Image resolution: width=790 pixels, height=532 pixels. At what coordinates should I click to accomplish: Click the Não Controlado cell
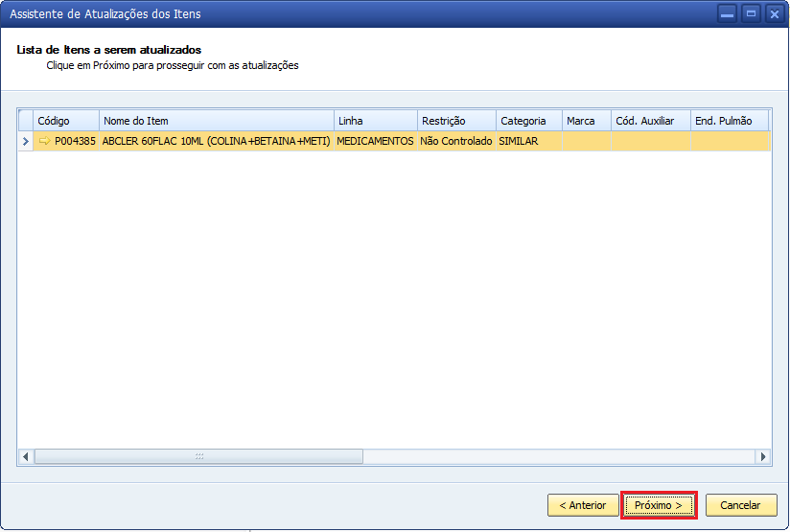point(457,141)
